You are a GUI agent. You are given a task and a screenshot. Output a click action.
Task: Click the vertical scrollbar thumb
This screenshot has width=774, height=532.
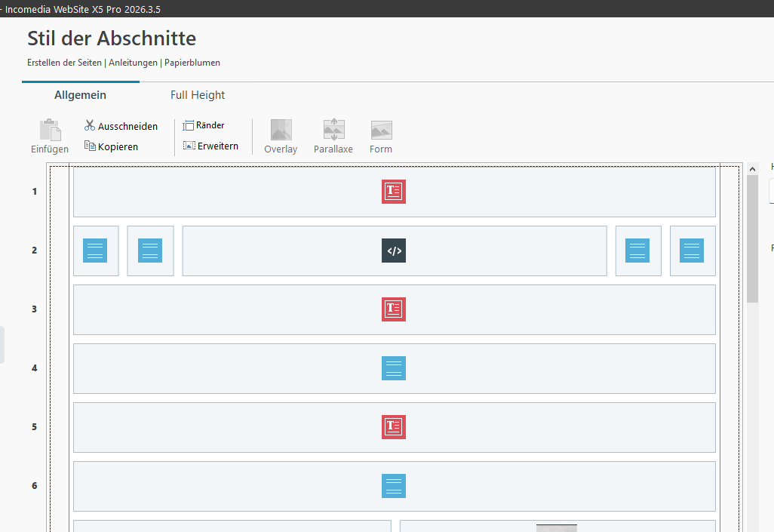752,238
